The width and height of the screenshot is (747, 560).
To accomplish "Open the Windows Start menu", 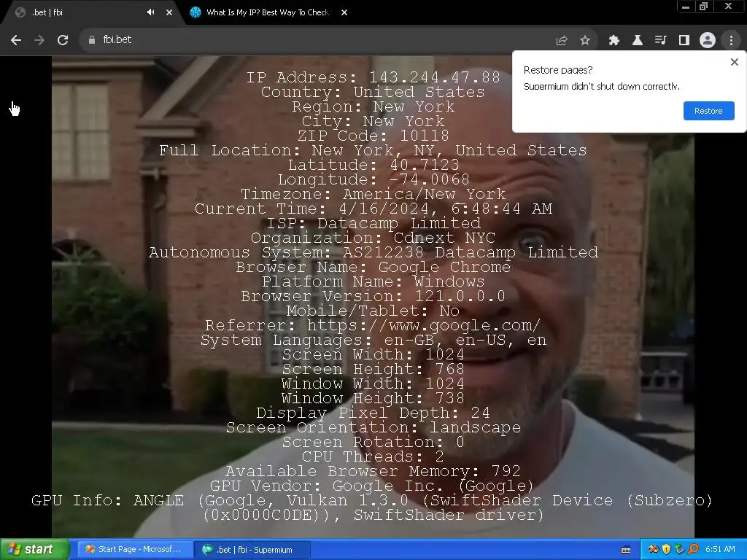I will pyautogui.click(x=34, y=550).
